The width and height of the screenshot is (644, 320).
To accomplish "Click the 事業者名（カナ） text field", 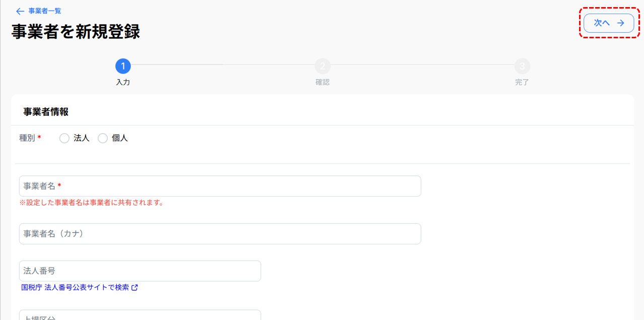I will pyautogui.click(x=220, y=234).
